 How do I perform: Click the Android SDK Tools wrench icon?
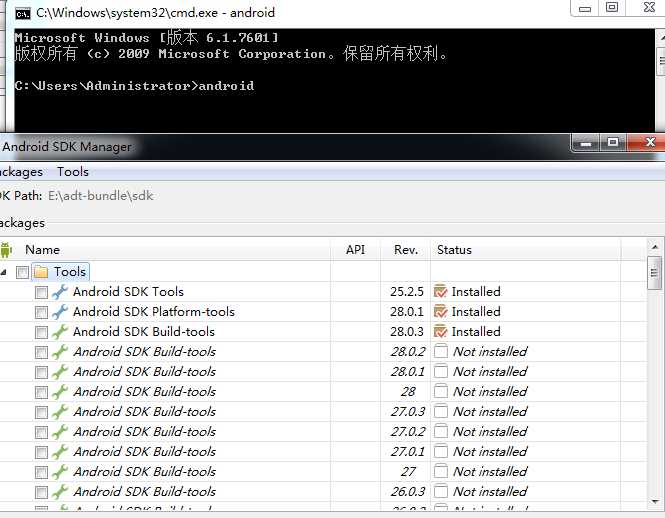tap(60, 292)
